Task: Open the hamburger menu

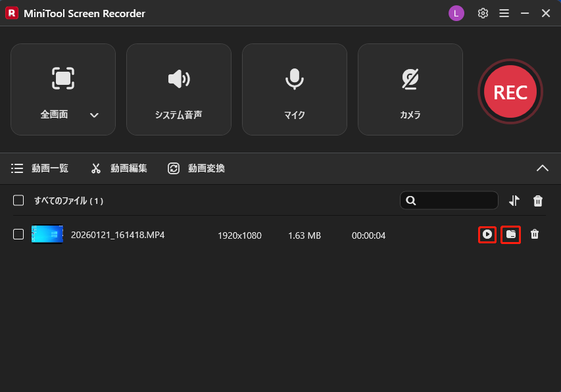Action: [x=504, y=12]
